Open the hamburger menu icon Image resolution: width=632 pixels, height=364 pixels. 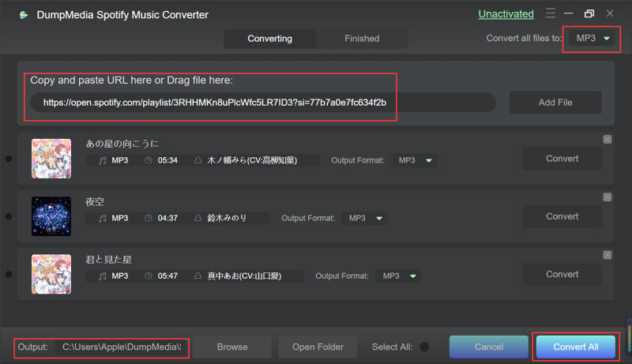(x=550, y=13)
